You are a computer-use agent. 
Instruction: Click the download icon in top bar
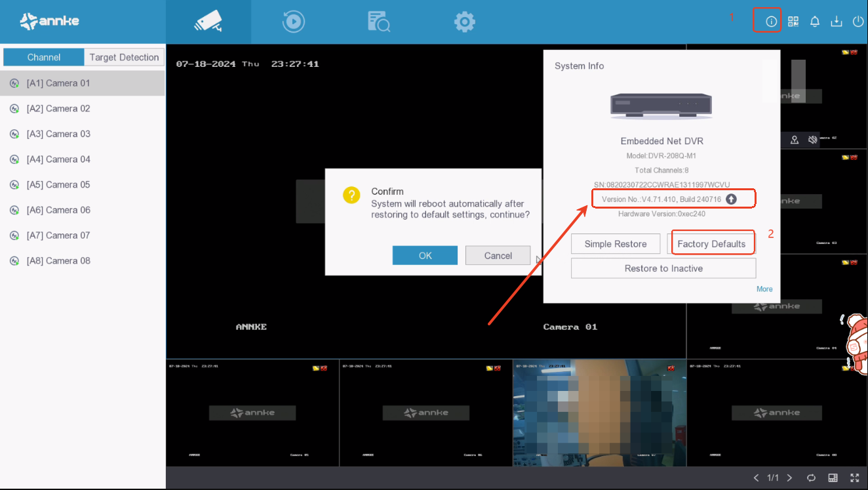point(837,22)
